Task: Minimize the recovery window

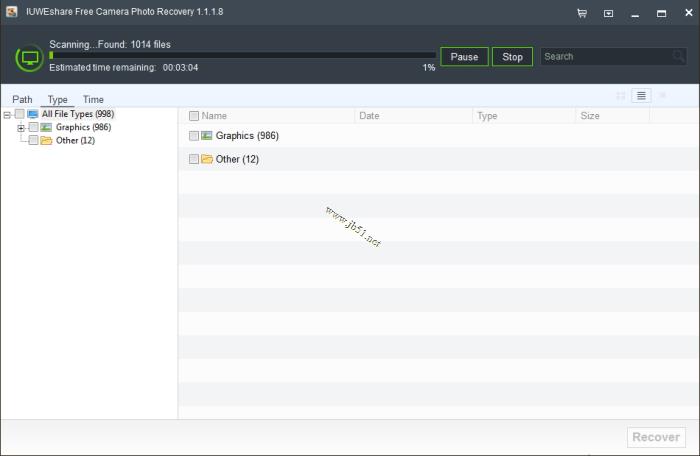Action: (635, 14)
